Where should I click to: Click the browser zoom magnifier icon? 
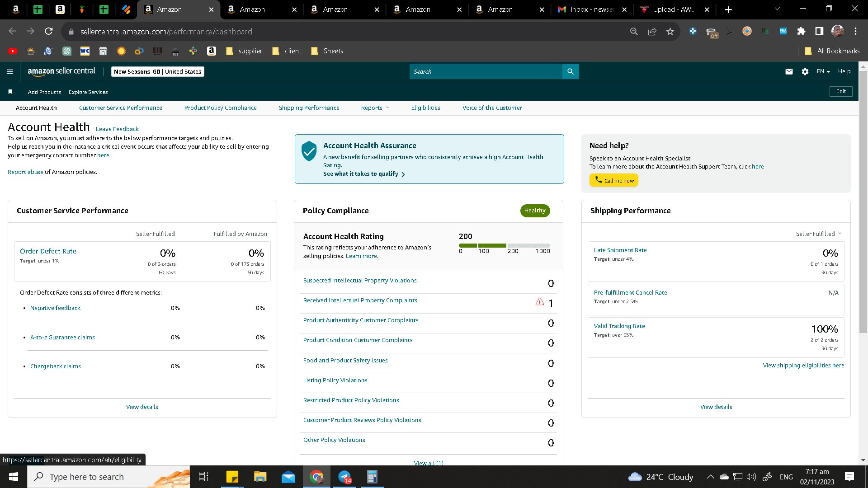[x=634, y=31]
